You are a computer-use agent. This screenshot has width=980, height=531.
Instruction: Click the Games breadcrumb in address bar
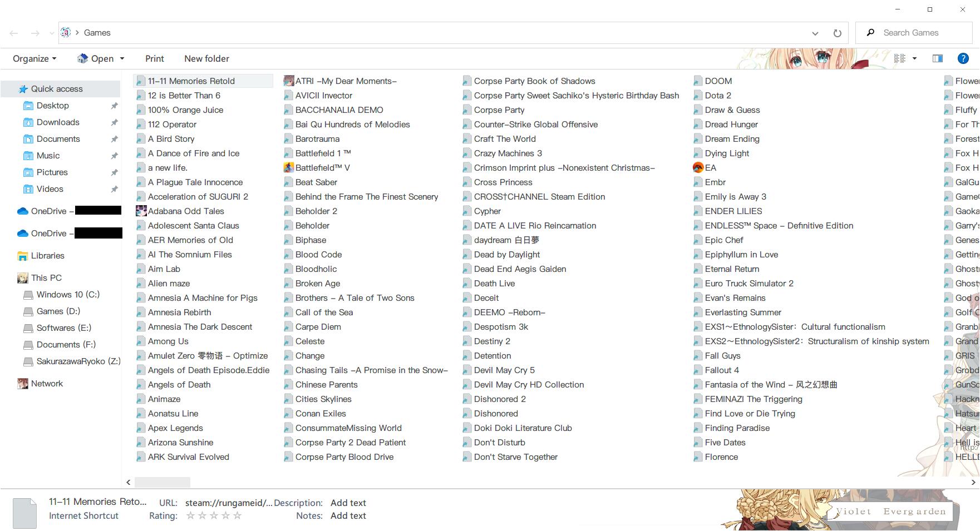97,33
